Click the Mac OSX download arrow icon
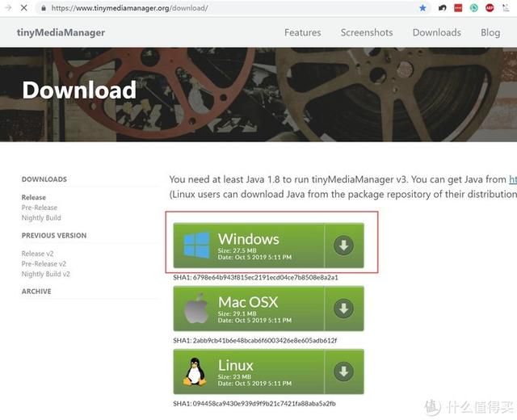Screen dimensions: 517x420 click(343, 309)
